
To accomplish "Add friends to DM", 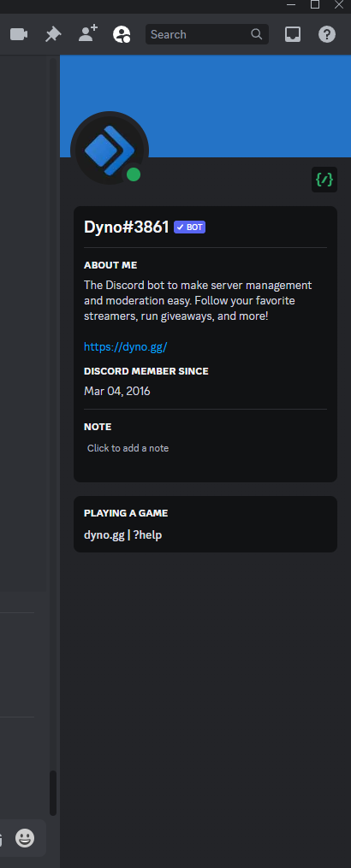I will coord(87,33).
